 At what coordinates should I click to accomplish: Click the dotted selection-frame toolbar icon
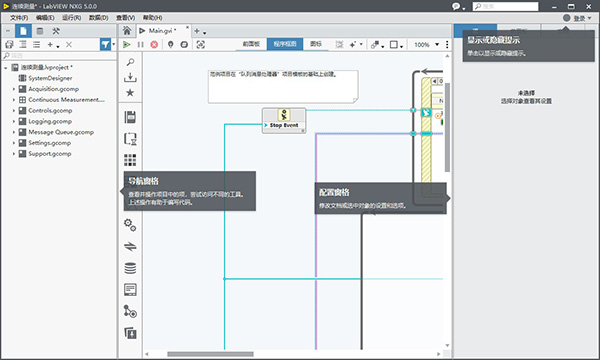click(x=339, y=45)
